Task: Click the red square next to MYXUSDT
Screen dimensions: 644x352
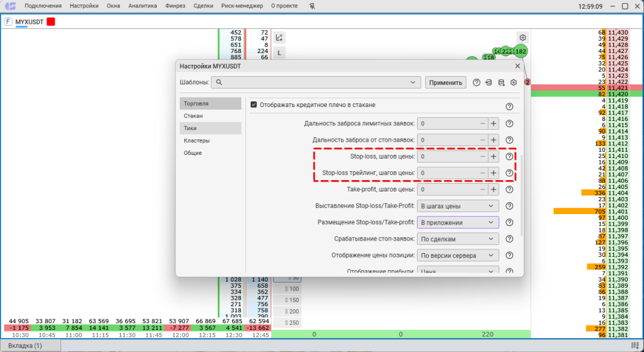Action: 51,22
